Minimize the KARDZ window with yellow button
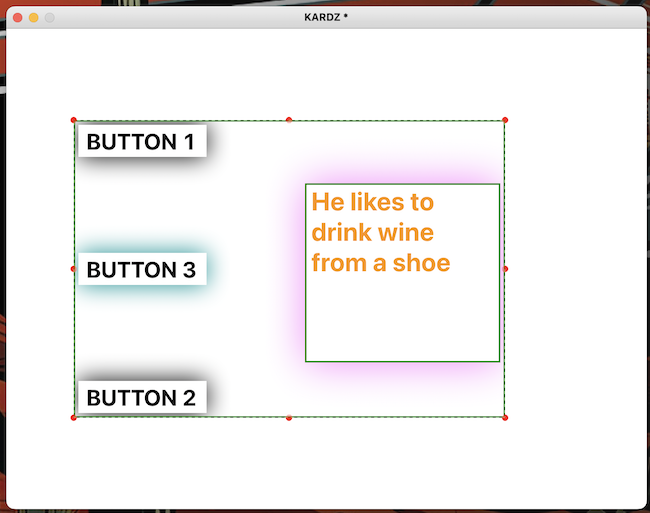This screenshot has height=513, width=650. 33,17
